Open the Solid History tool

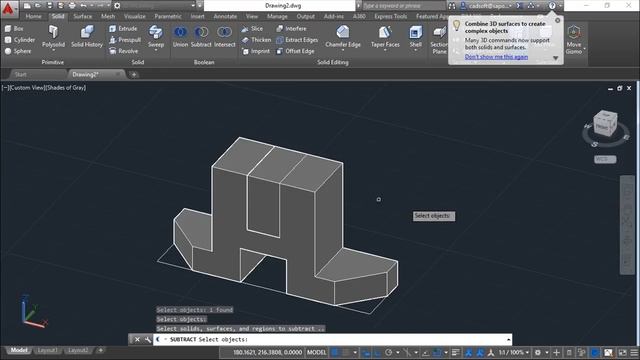click(x=87, y=36)
